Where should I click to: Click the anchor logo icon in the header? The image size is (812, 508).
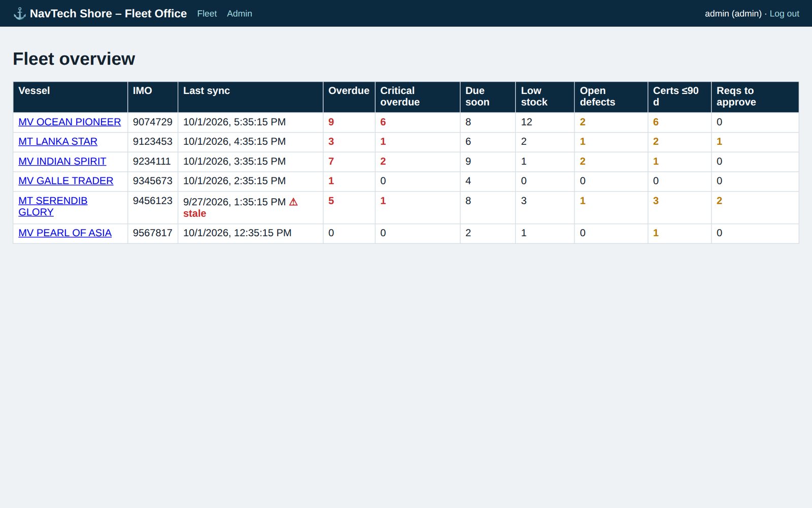point(19,14)
